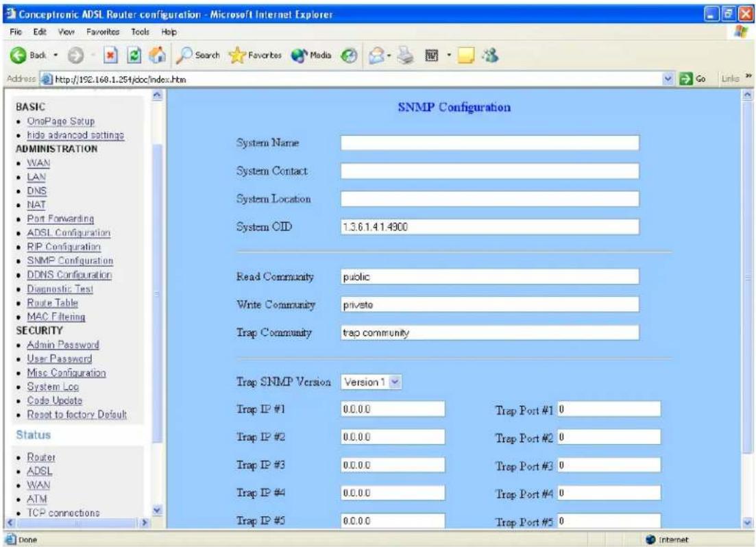Open Favorites star toolbar button
This screenshot has height=547, width=756.
(255, 56)
